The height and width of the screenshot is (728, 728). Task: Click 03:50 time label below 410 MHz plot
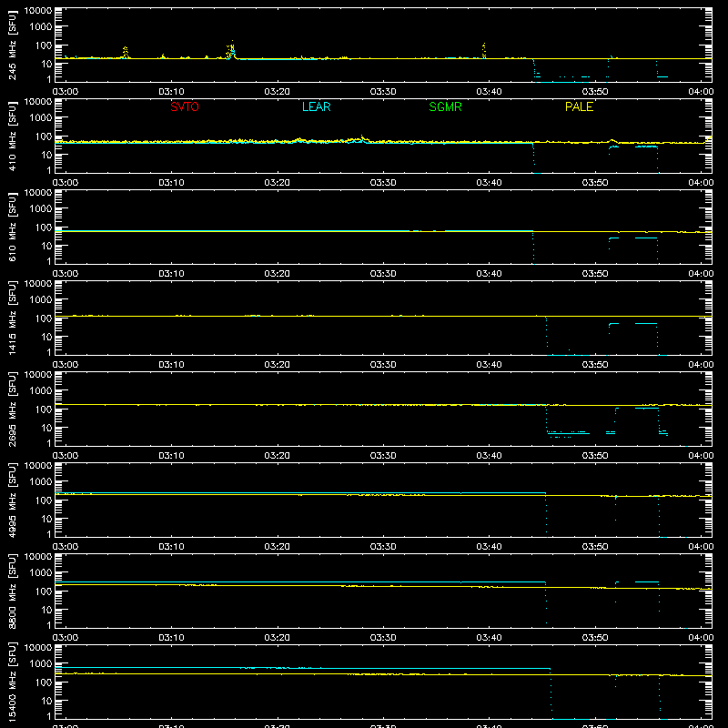coord(595,183)
